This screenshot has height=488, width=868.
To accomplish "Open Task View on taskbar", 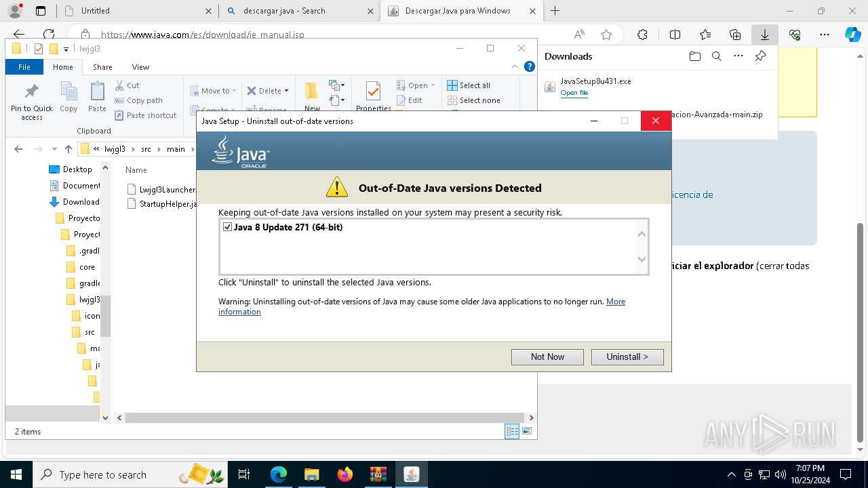I will (244, 474).
